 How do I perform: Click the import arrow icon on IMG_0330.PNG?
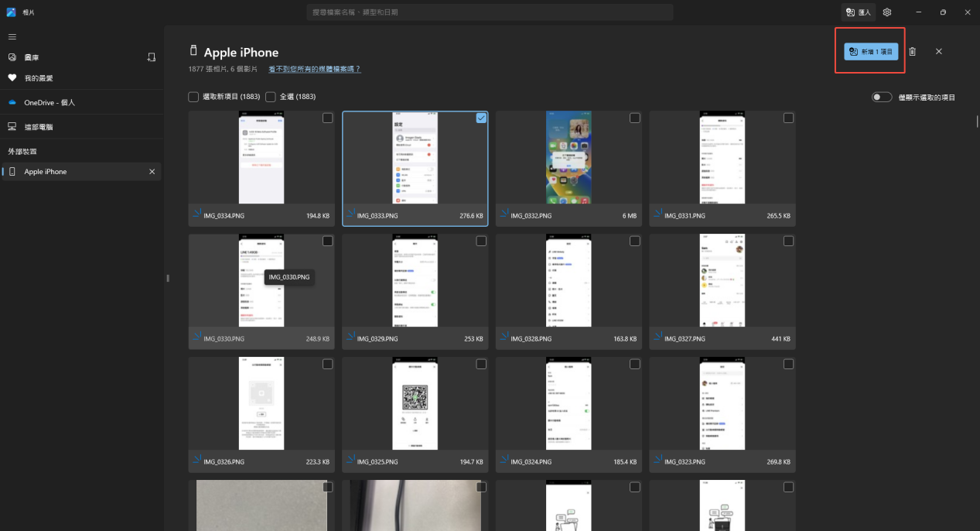coord(197,337)
